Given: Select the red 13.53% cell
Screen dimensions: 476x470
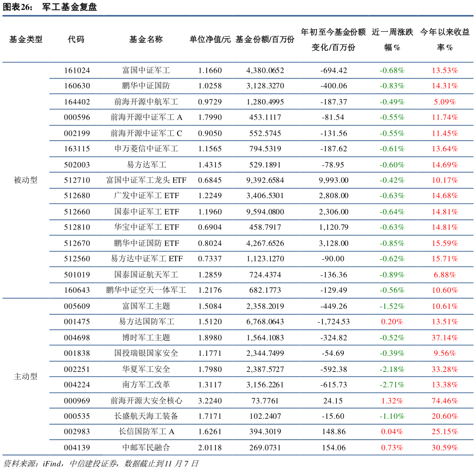Looking at the screenshot, I should coord(444,70).
